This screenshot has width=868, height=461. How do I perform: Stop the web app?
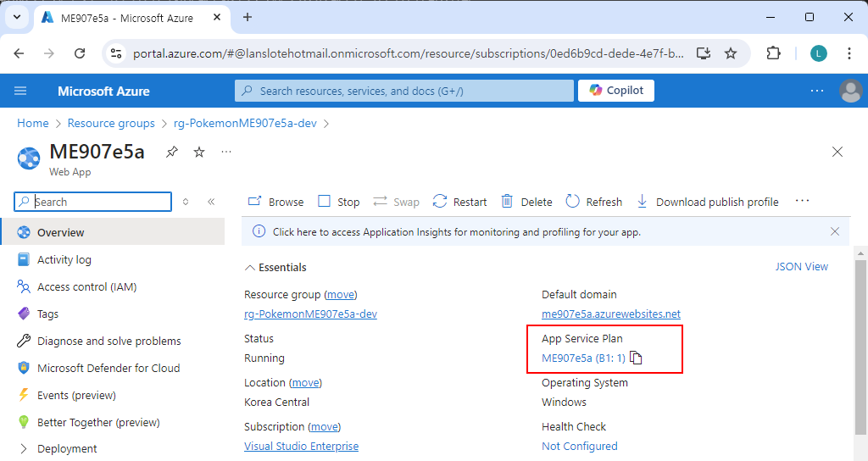click(x=339, y=202)
